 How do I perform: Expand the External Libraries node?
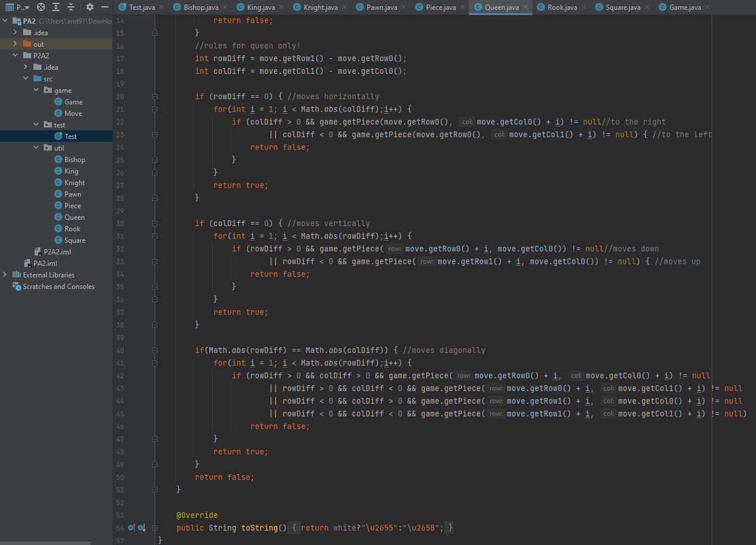tap(5, 275)
